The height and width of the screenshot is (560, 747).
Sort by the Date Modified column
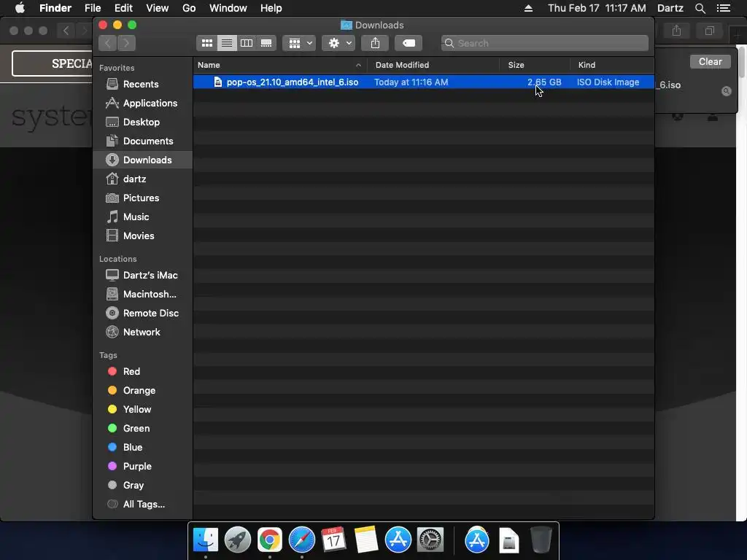coord(433,65)
